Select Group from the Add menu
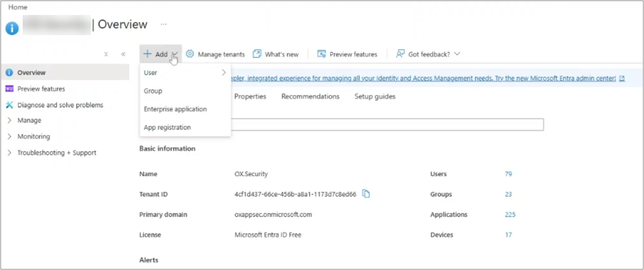 (153, 91)
